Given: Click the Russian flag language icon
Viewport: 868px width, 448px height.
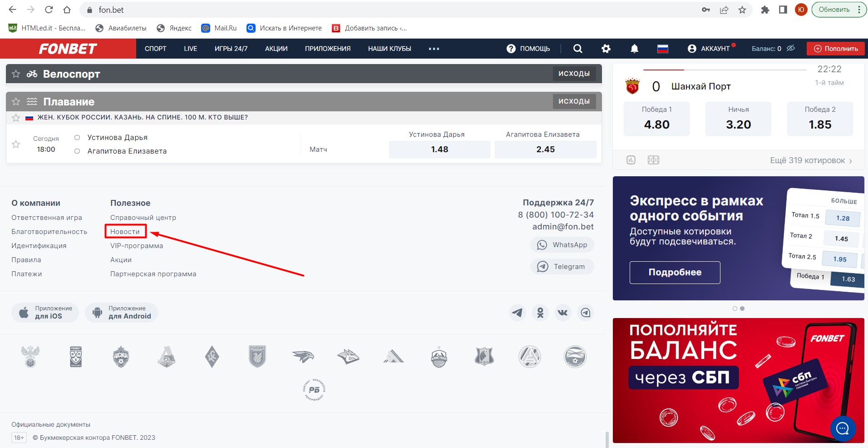Looking at the screenshot, I should [663, 49].
